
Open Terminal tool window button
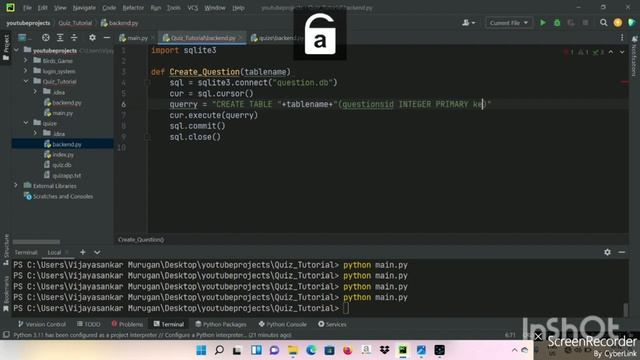169,324
